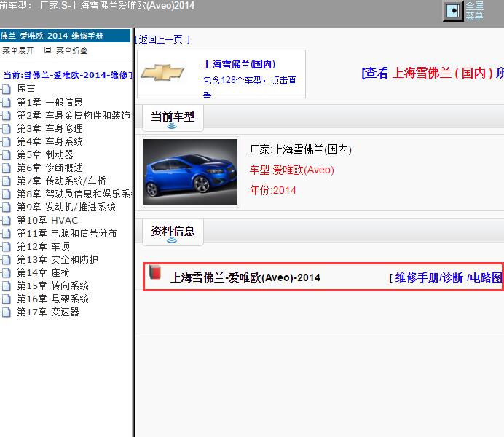Viewport: 504px width, 437px height.
Task: Click 包含128个车型，点击查看 link
Action: pos(250,85)
